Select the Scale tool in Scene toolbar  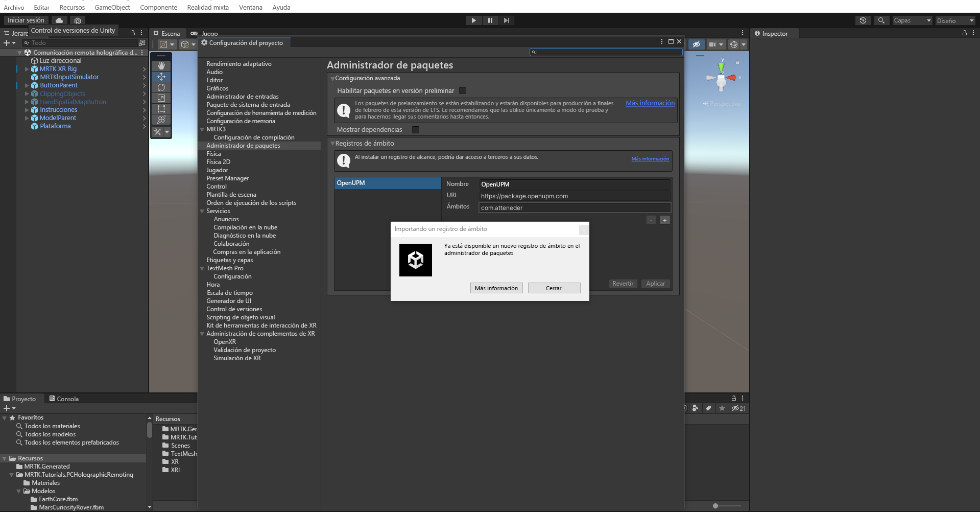coord(161,98)
